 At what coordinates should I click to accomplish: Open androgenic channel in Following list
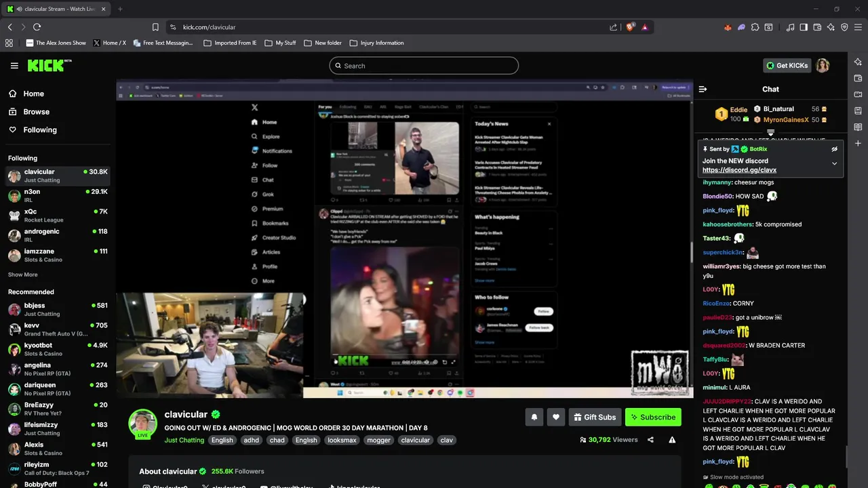tap(57, 235)
